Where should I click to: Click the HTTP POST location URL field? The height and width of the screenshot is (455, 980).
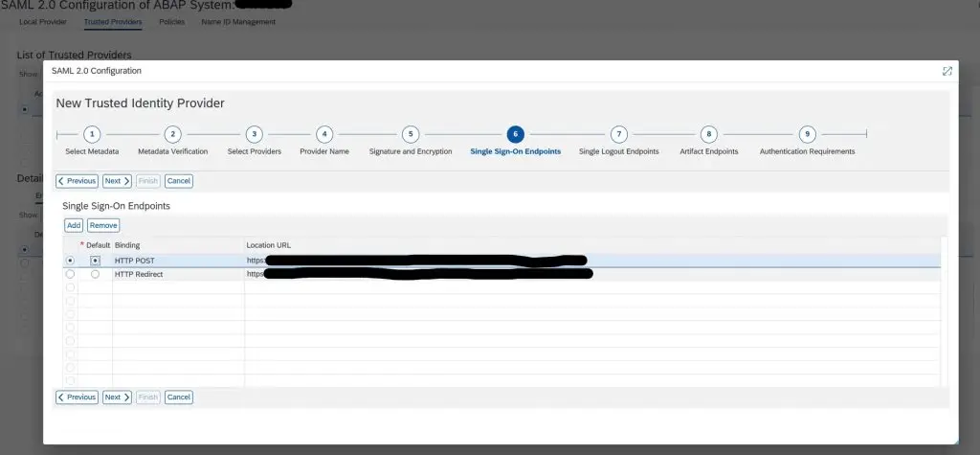click(591, 261)
